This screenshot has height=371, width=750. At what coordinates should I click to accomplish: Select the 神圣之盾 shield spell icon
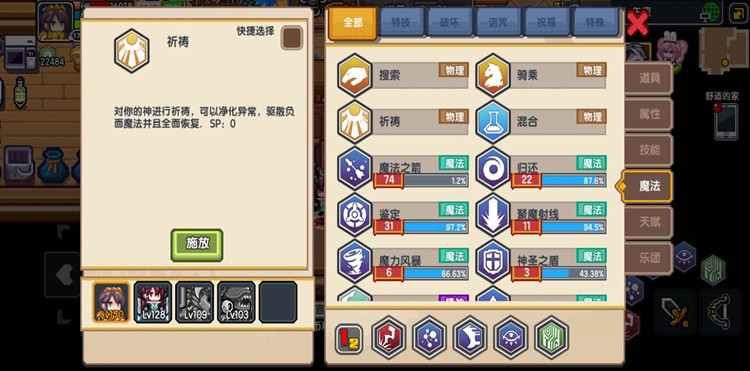(493, 262)
